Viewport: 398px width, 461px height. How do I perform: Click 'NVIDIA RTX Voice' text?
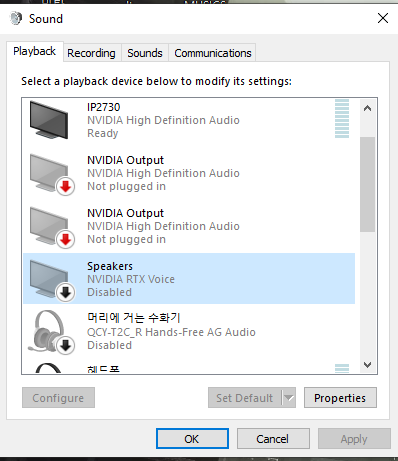(x=131, y=279)
